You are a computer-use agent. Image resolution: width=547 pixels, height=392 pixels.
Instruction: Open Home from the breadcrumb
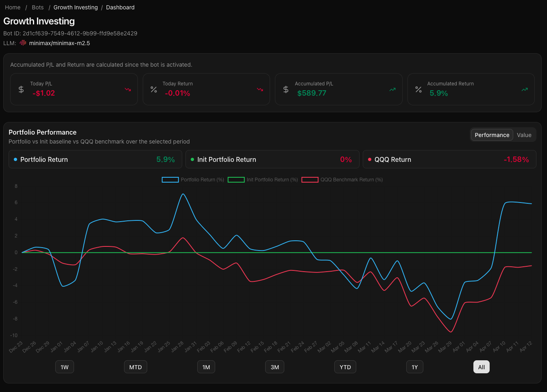click(13, 7)
